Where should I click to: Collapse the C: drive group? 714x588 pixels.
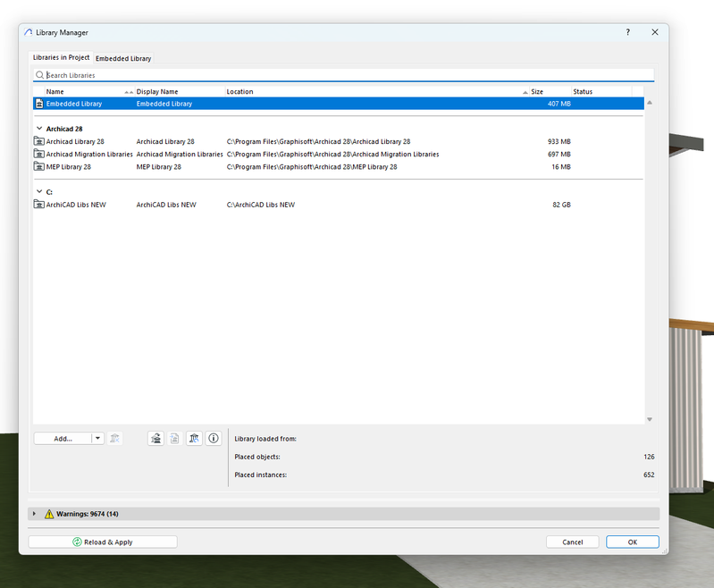pos(39,192)
